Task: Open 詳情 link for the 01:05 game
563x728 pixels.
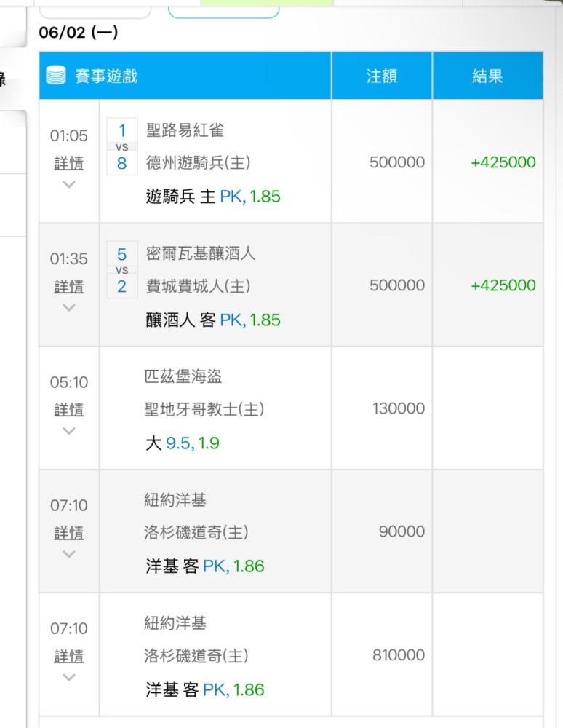Action: pos(68,163)
